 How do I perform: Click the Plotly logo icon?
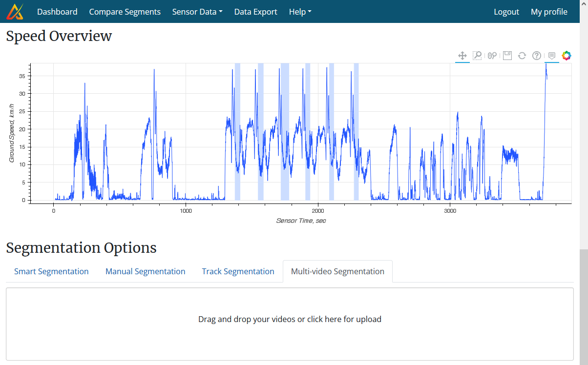pyautogui.click(x=566, y=55)
